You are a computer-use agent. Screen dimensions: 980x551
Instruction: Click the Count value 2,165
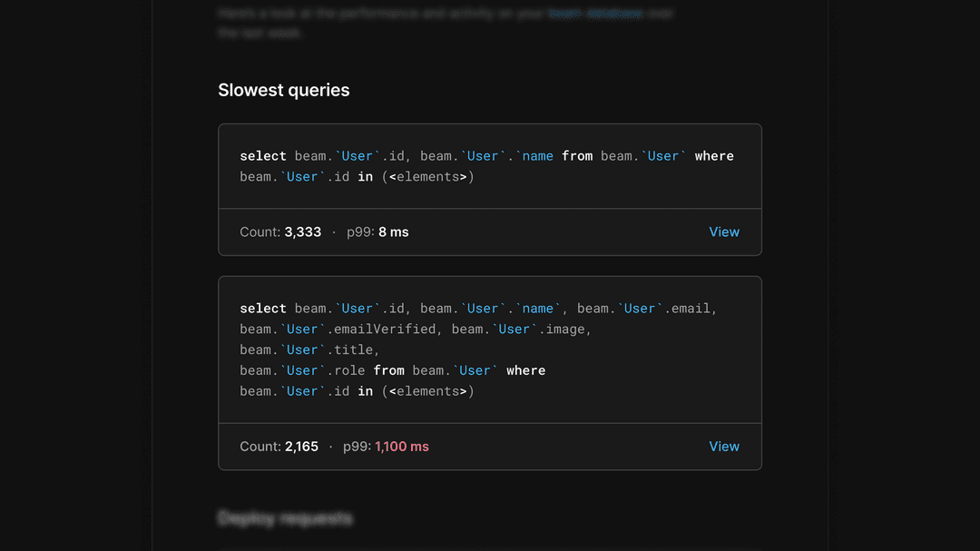pos(302,446)
